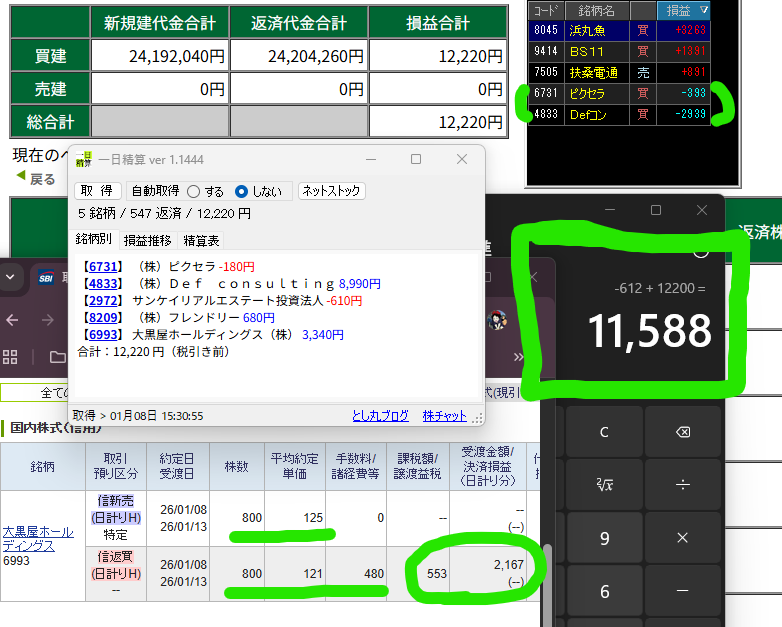Select the する auto-fetch radio button

click(x=194, y=191)
